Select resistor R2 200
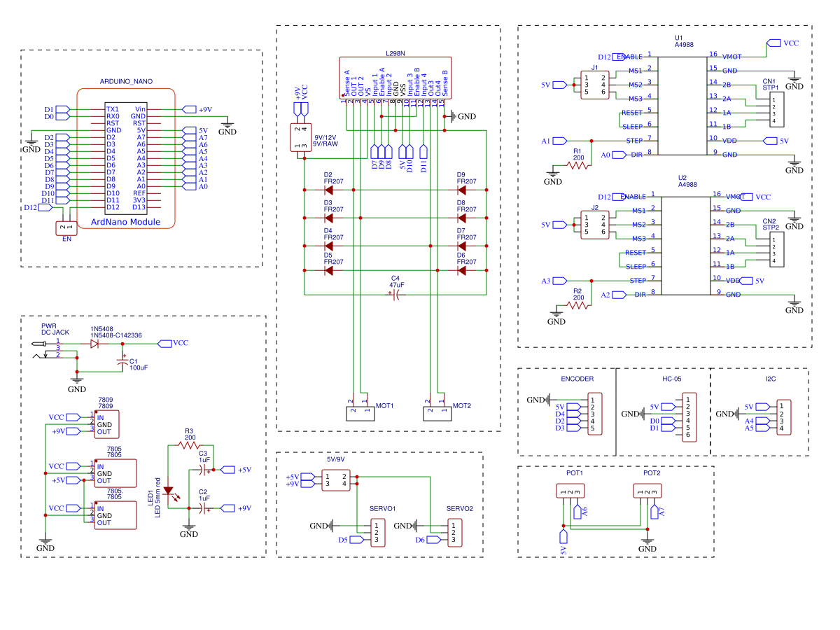 (578, 305)
